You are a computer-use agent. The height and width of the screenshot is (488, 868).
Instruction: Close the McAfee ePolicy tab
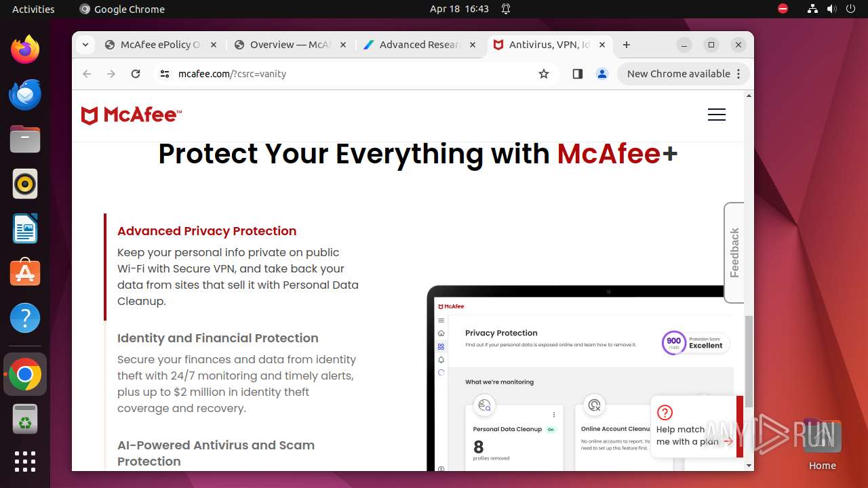coord(213,45)
